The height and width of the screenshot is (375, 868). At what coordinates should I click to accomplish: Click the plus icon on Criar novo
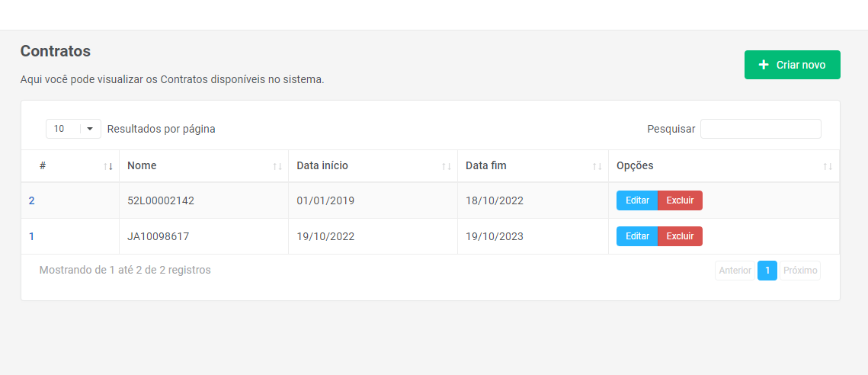pyautogui.click(x=764, y=65)
